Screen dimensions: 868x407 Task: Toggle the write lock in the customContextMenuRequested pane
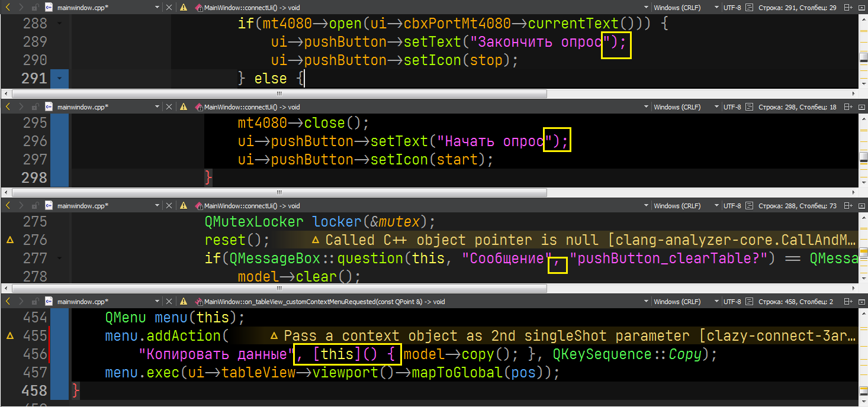point(35,301)
